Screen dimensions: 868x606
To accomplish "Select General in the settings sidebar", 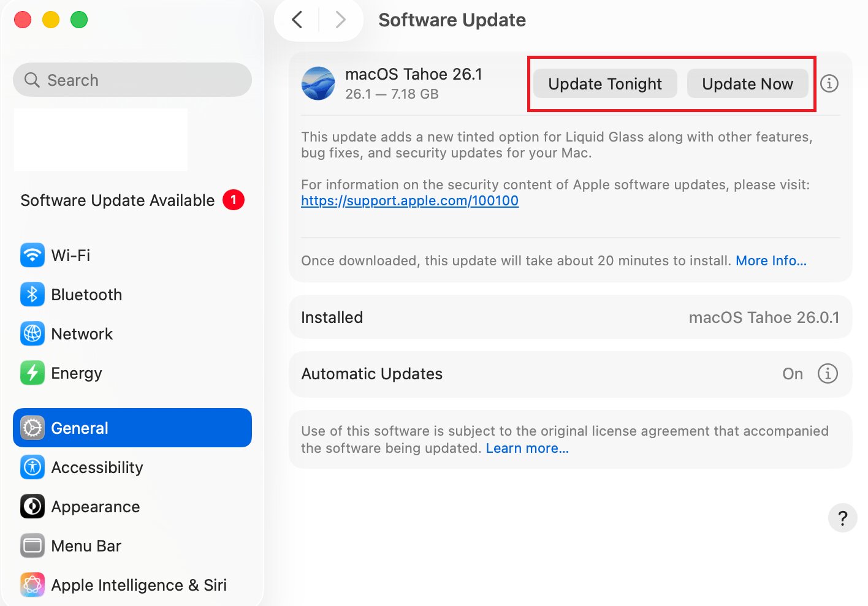I will click(x=79, y=428).
